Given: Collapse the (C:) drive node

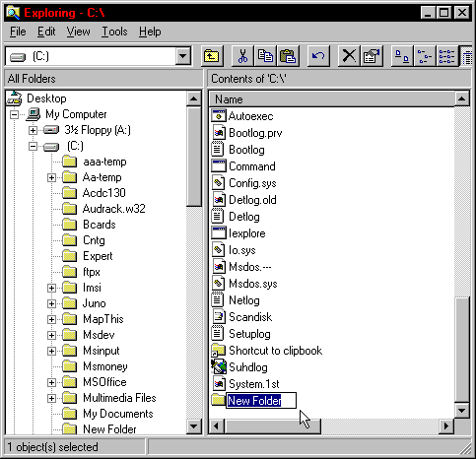Looking at the screenshot, I should click(33, 146).
